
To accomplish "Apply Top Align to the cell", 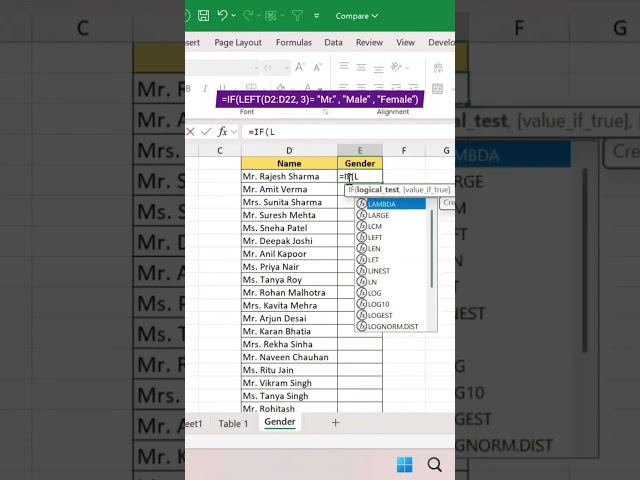I will (344, 67).
